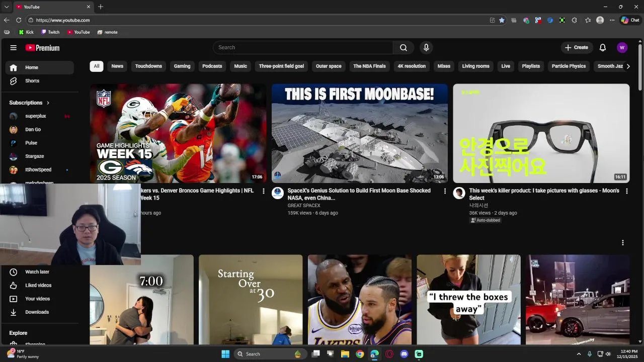Open Downloads in the sidebar
Screen dimensions: 644x362
coord(40,312)
